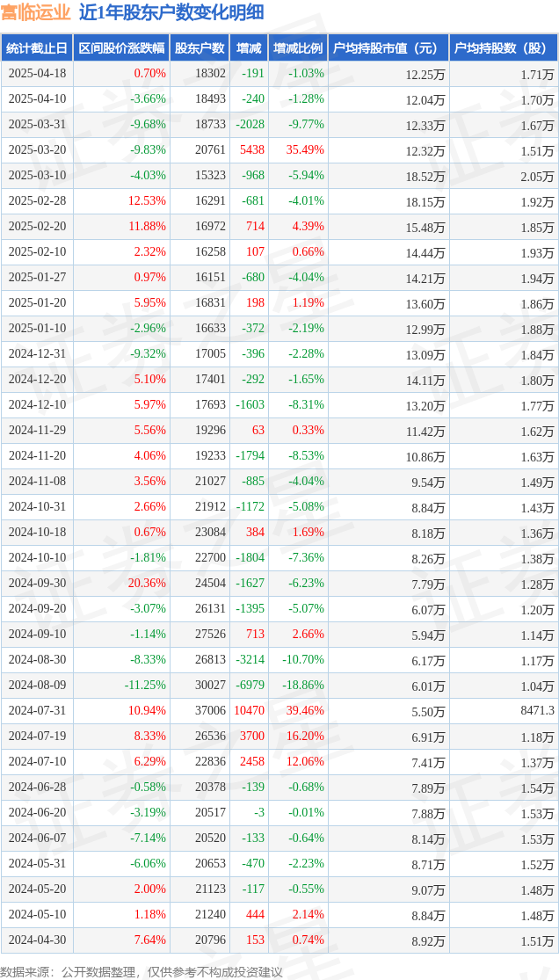Click the 户均持股市值（元） header
The width and height of the screenshot is (559, 980).
click(388, 48)
